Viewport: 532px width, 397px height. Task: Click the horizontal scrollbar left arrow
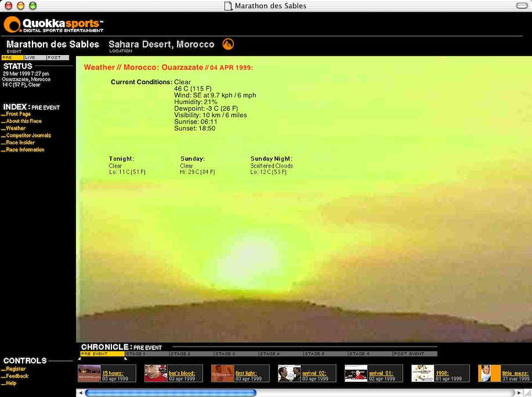tap(81, 393)
